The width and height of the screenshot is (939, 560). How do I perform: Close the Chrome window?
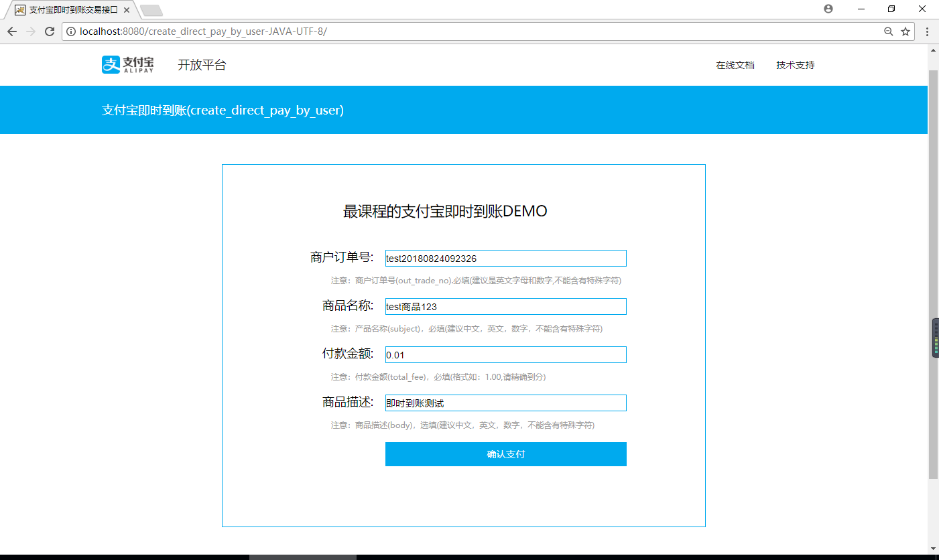922,9
